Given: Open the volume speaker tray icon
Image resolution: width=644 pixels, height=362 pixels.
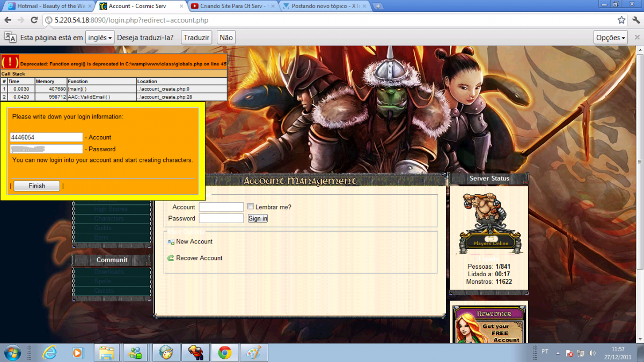Looking at the screenshot, I should click(592, 353).
